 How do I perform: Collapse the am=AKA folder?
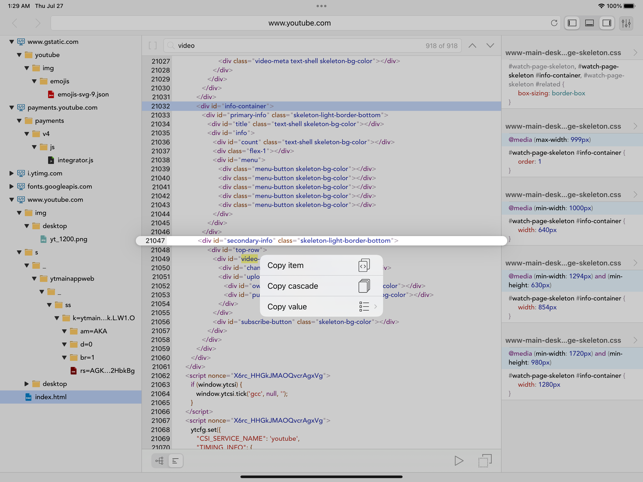coord(64,331)
